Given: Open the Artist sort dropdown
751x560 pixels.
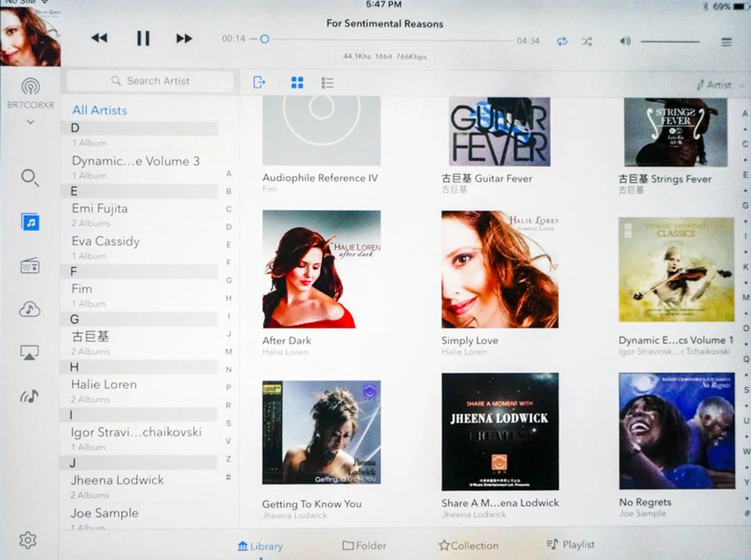Looking at the screenshot, I should 719,85.
